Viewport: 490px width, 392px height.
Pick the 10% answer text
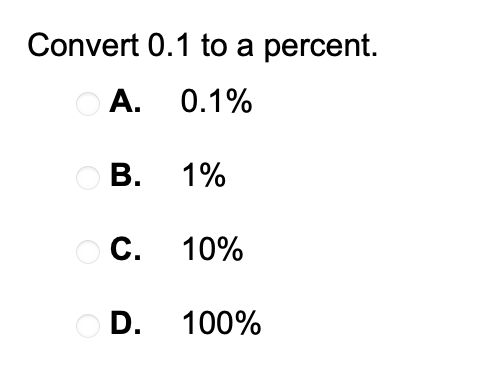pos(213,249)
